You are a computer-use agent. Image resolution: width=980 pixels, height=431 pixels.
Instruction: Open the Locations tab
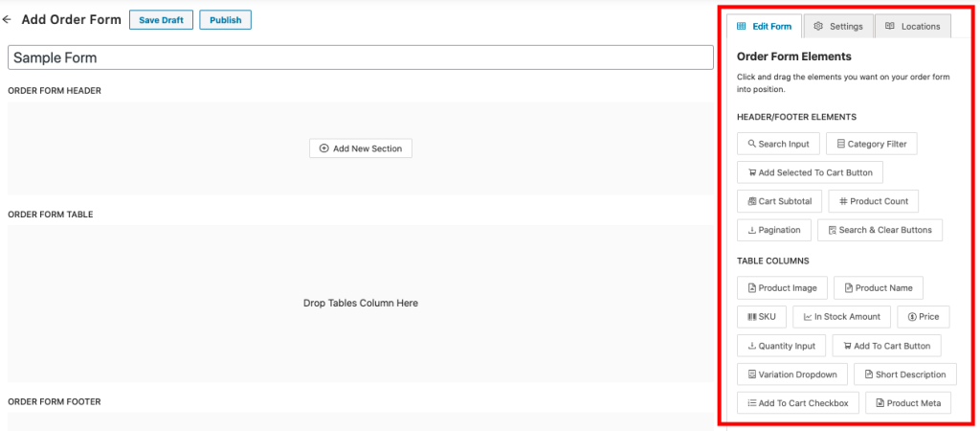point(913,26)
